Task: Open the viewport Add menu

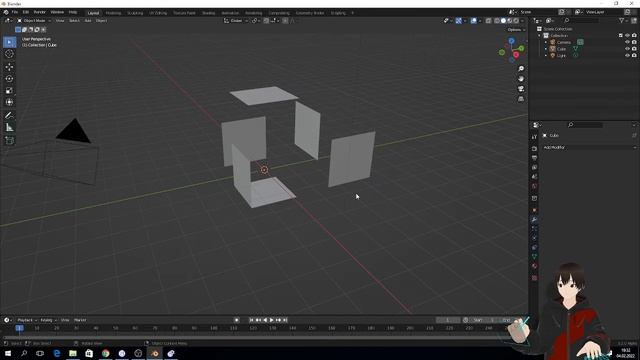Action: [x=88, y=21]
